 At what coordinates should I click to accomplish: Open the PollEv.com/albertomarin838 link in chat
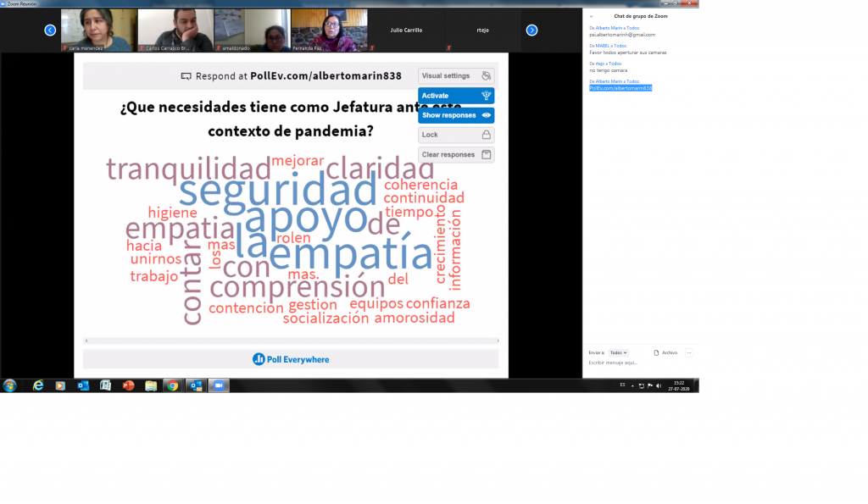point(620,88)
